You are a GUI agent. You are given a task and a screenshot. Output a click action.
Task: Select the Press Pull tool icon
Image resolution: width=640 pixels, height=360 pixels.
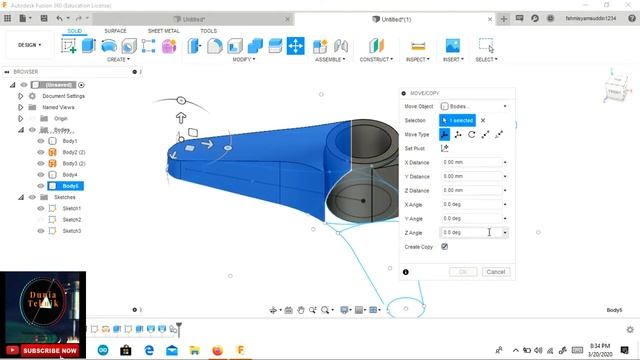click(194, 46)
